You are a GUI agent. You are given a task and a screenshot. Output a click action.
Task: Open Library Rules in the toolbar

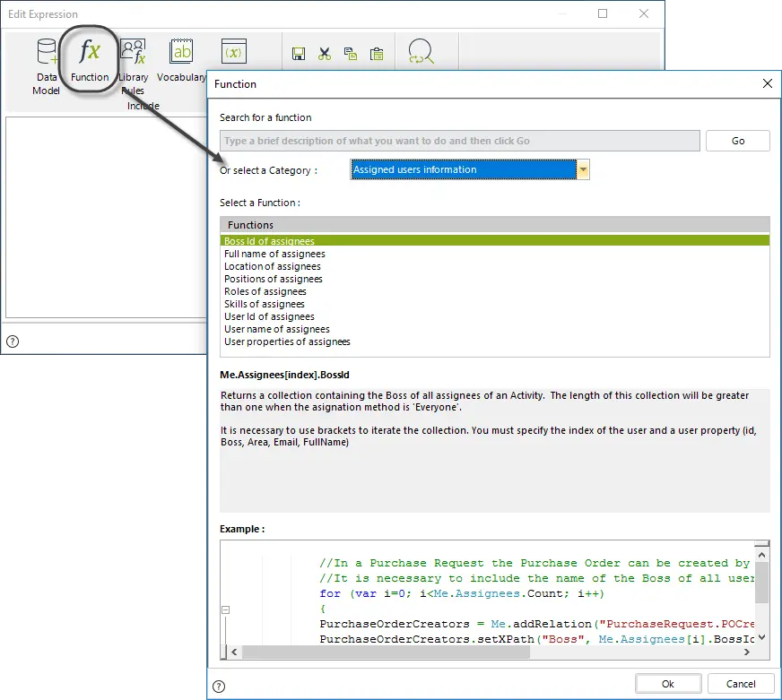tap(133, 65)
